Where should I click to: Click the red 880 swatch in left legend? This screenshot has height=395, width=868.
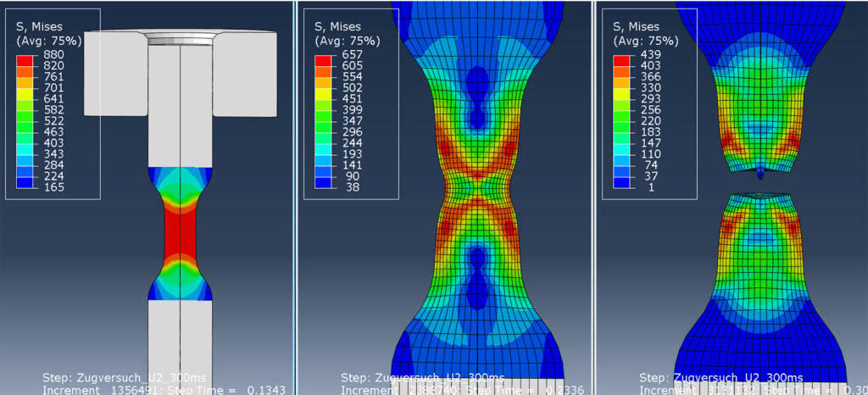[x=25, y=59]
